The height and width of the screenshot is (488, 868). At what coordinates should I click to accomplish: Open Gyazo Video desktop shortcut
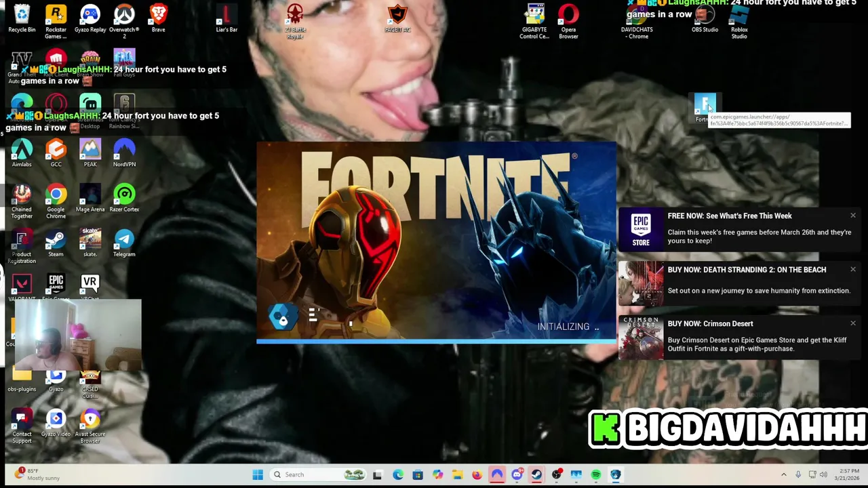[56, 424]
